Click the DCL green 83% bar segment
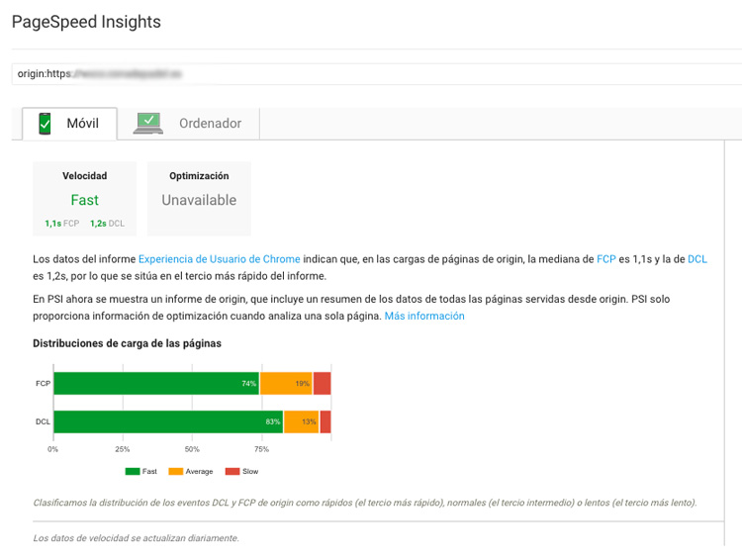 pos(168,421)
